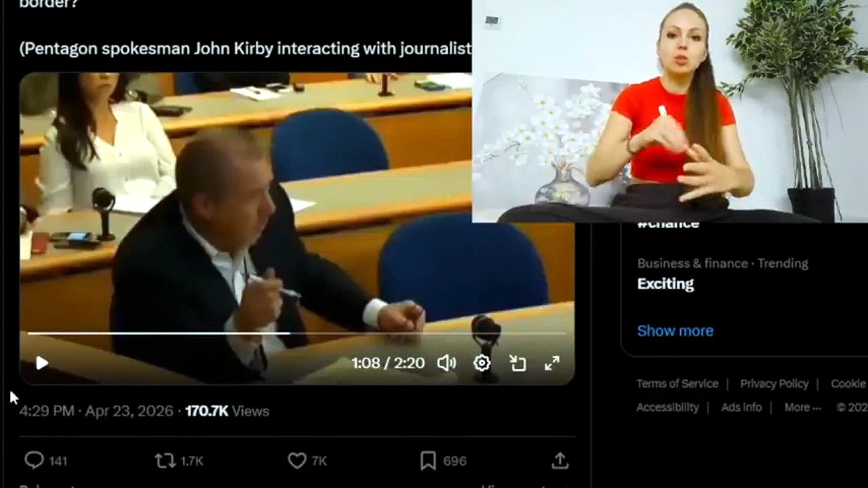Share the tweet via upload icon

tap(559, 461)
